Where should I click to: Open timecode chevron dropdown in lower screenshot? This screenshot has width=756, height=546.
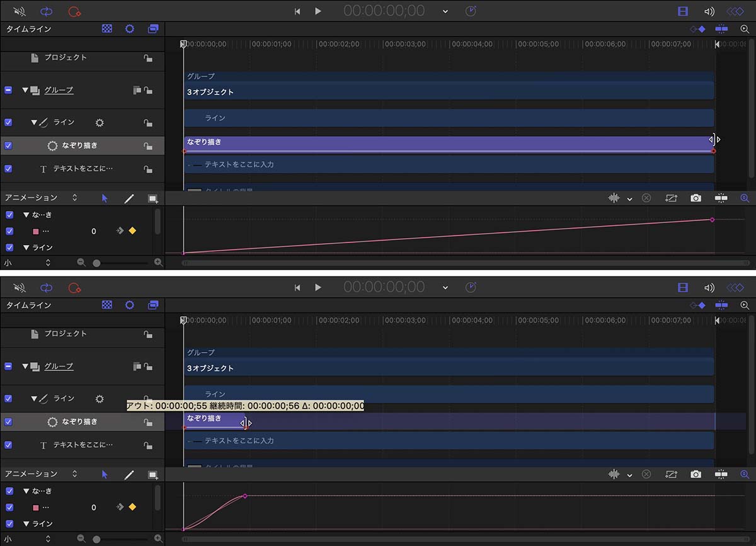click(445, 288)
